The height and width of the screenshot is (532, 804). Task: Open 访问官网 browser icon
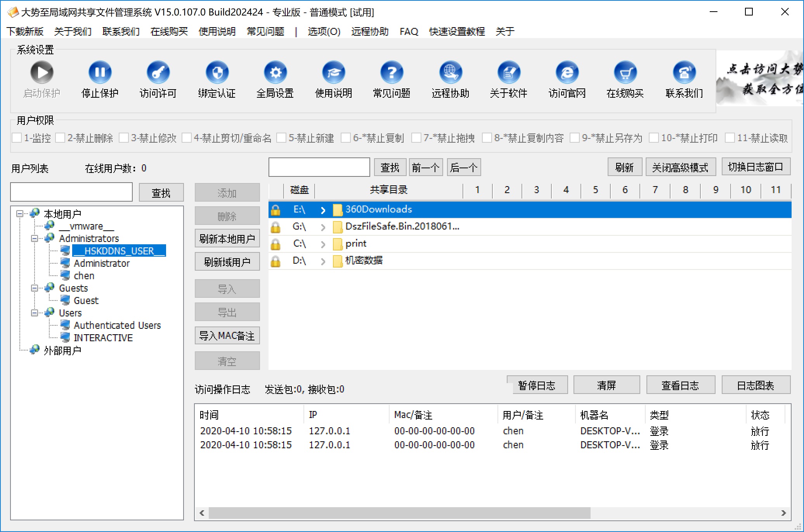pyautogui.click(x=567, y=73)
